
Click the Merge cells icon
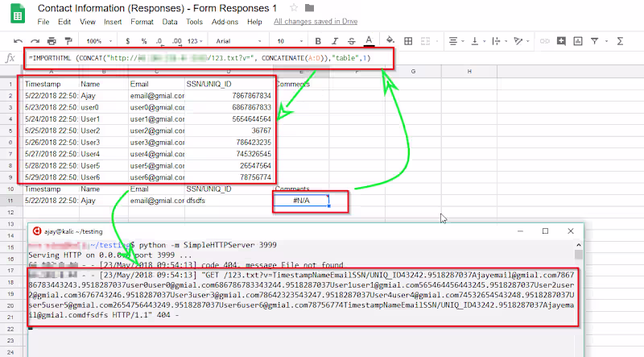[x=426, y=41]
